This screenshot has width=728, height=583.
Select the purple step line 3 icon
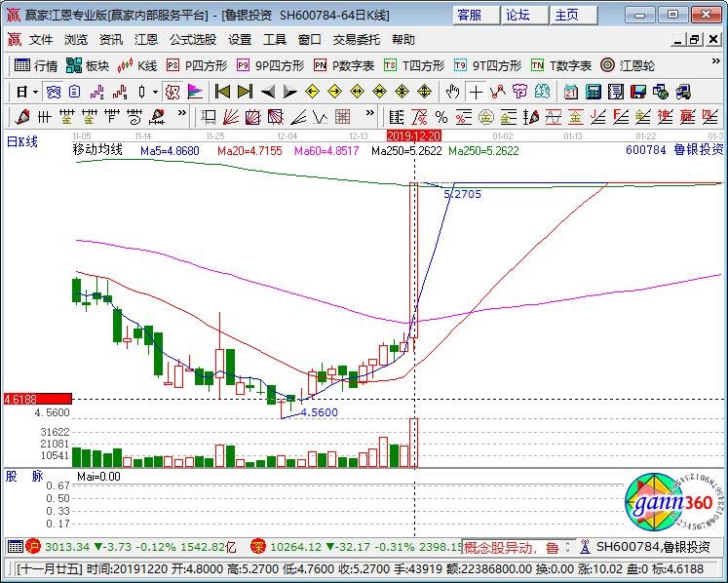[97, 92]
